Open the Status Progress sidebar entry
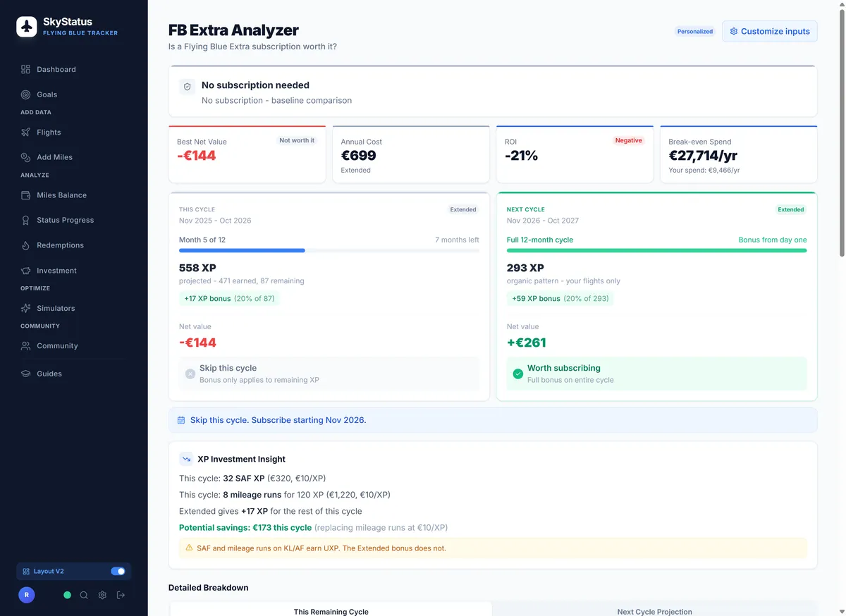The width and height of the screenshot is (846, 616). coord(24,219)
